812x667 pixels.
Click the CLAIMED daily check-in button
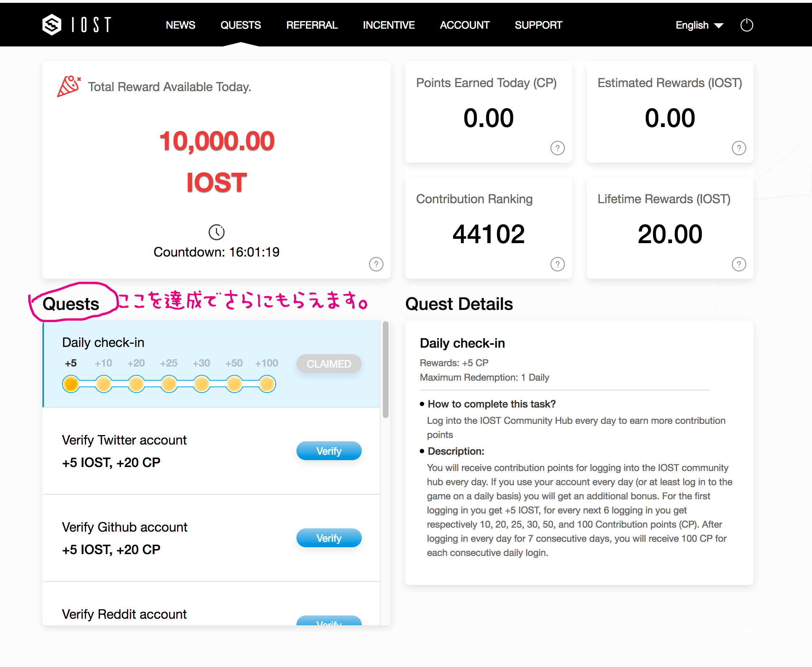[328, 364]
